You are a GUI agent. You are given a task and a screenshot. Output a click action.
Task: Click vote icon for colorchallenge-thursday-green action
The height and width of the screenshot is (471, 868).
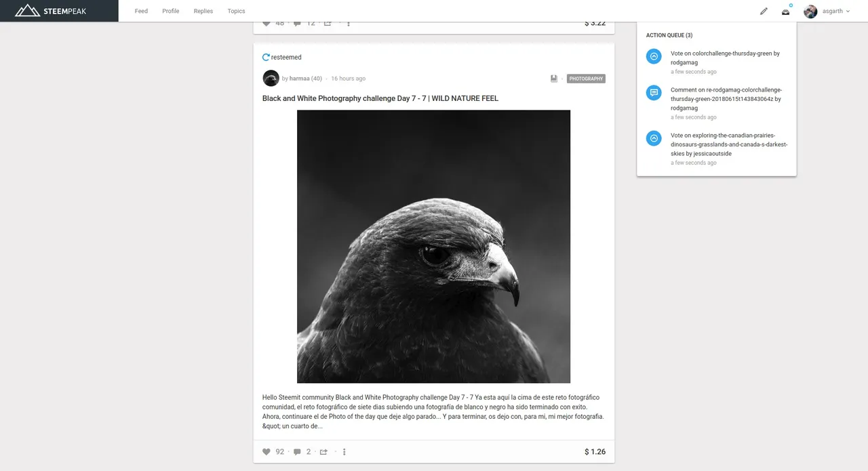pos(654,57)
